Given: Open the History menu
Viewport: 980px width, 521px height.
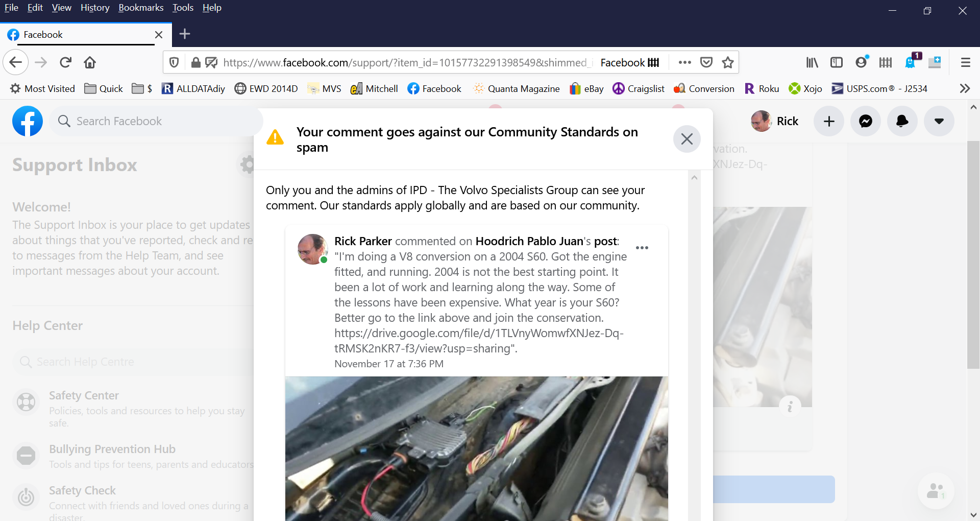Looking at the screenshot, I should [95, 8].
